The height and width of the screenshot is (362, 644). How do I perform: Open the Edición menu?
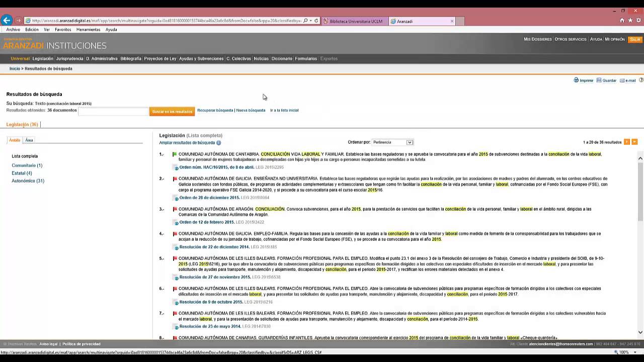32,30
